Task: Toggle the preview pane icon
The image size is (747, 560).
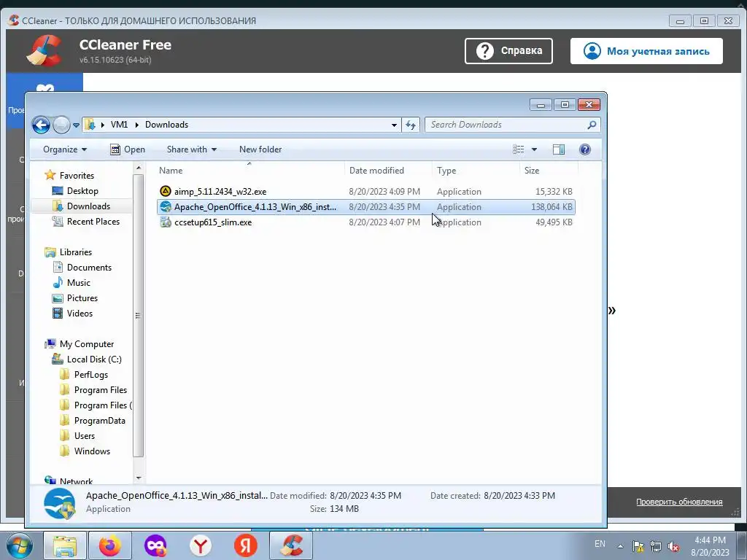Action: [558, 149]
